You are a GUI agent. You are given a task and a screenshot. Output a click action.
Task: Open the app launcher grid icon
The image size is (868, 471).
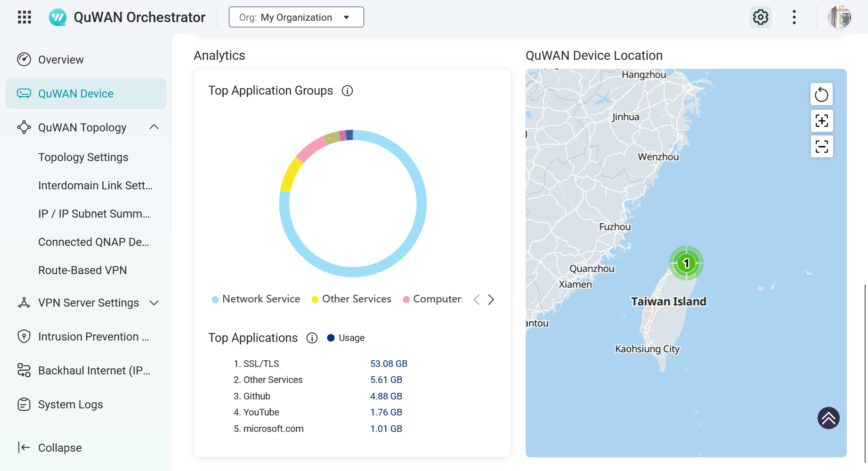(x=24, y=17)
